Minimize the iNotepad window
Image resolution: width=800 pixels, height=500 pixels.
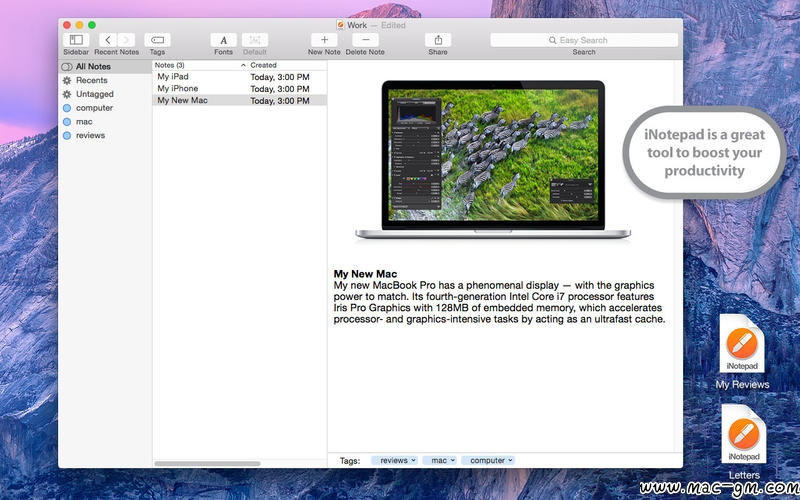79,25
